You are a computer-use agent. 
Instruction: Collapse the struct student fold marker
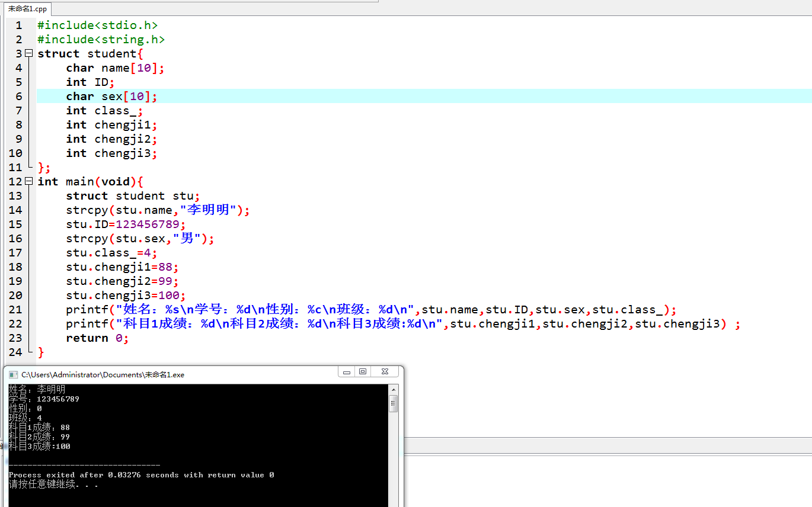[x=28, y=53]
